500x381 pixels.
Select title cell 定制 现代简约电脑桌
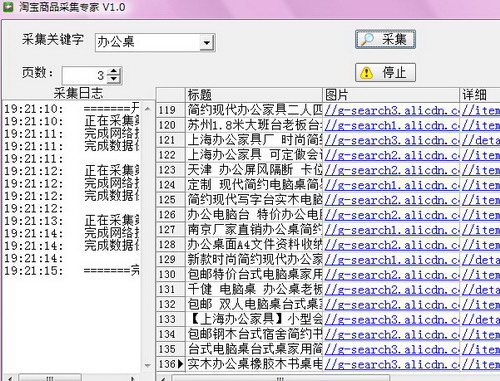(254, 185)
